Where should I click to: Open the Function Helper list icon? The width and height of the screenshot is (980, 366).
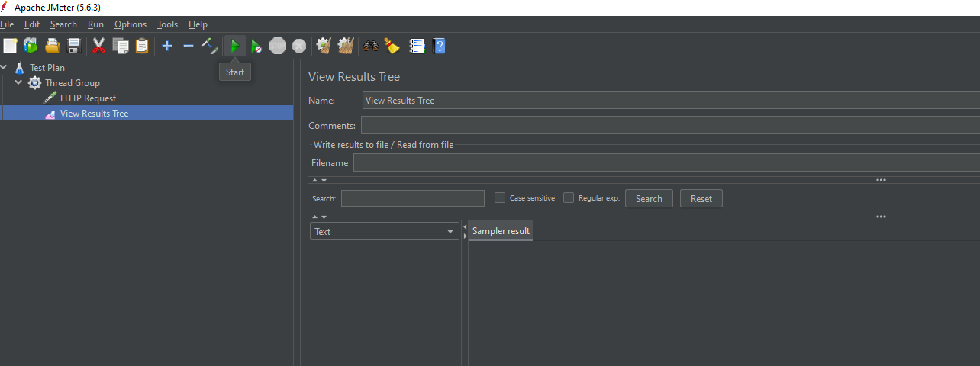[x=417, y=47]
